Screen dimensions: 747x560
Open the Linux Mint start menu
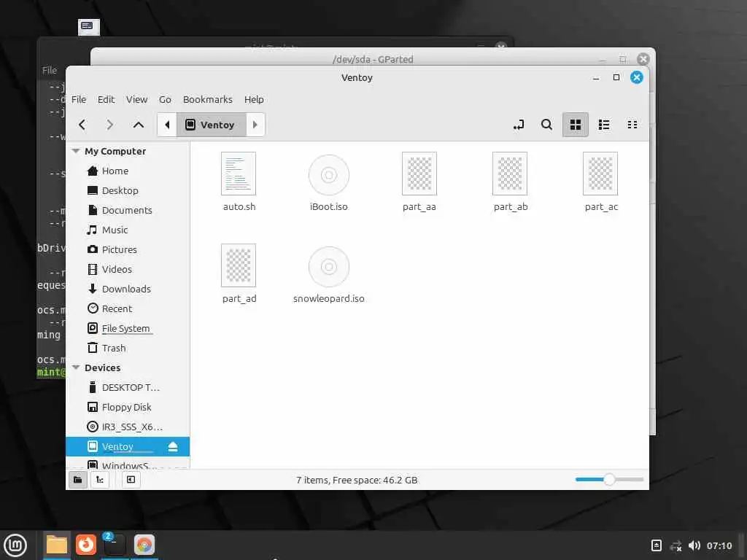tap(15, 545)
